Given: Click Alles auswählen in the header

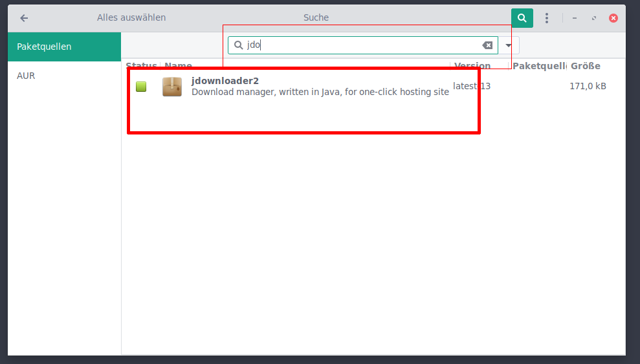Looking at the screenshot, I should pos(131,17).
